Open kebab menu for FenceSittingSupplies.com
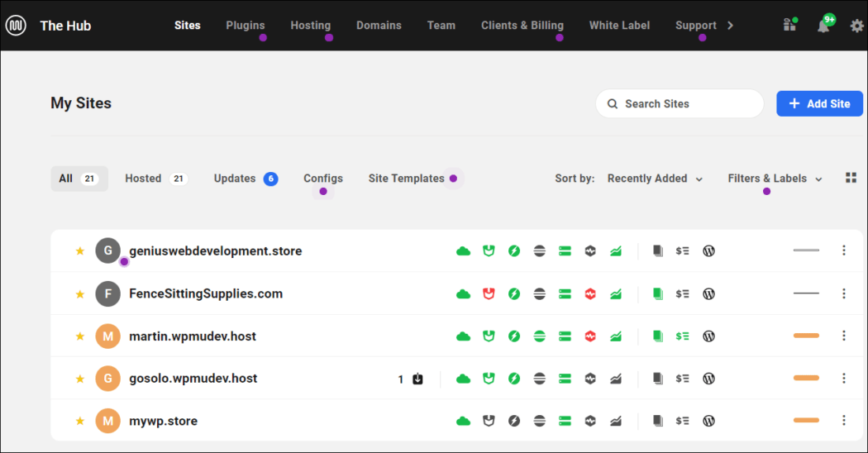The height and width of the screenshot is (453, 868). (x=844, y=293)
